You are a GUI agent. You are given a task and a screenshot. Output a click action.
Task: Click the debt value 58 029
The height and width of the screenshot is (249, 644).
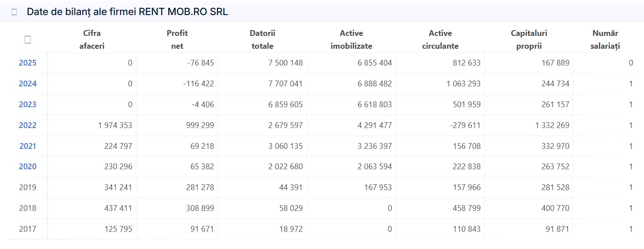tap(291, 208)
